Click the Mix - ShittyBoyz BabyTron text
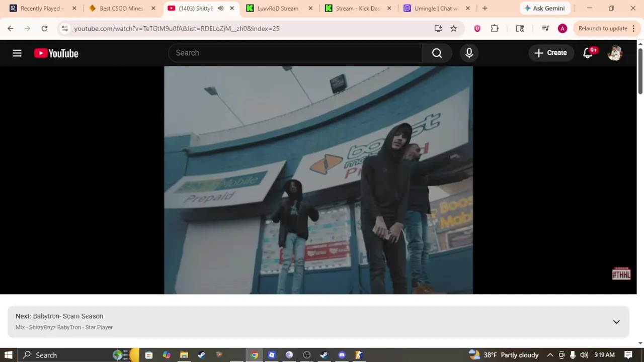The image size is (644, 362). [x=64, y=327]
